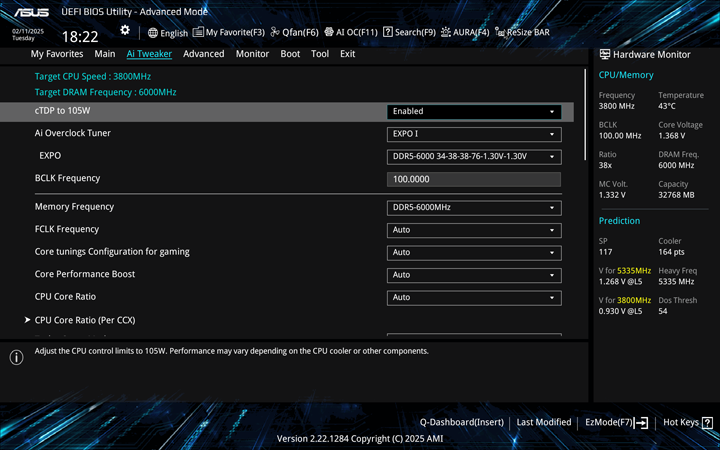720x450 pixels.
Task: Open AURA (F4) lighting options
Action: pos(465,32)
